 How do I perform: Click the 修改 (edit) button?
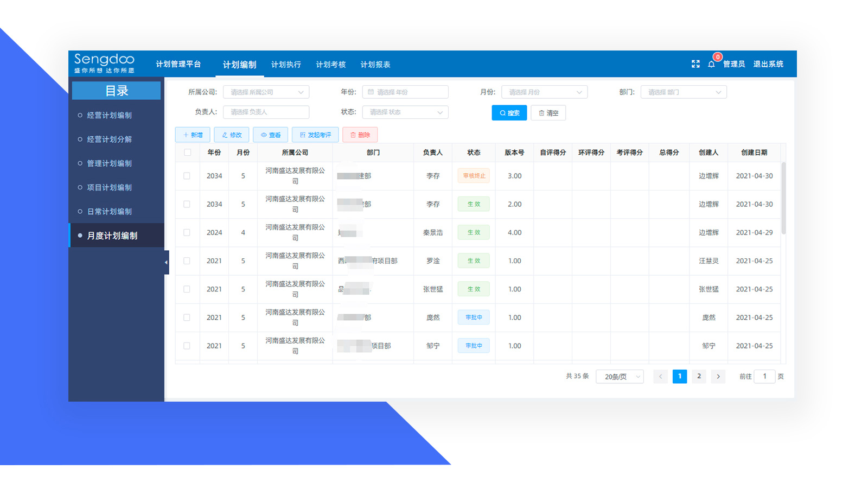(x=232, y=135)
